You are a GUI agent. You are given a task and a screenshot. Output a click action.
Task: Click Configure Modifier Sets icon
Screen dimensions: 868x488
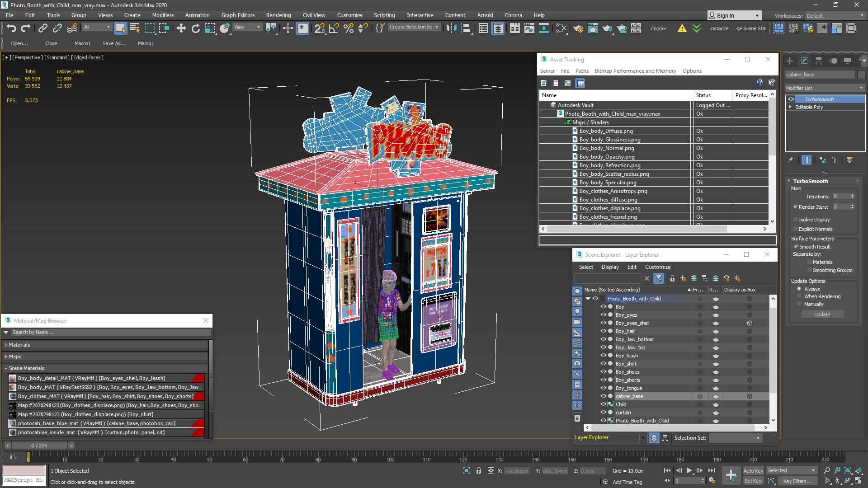click(849, 160)
